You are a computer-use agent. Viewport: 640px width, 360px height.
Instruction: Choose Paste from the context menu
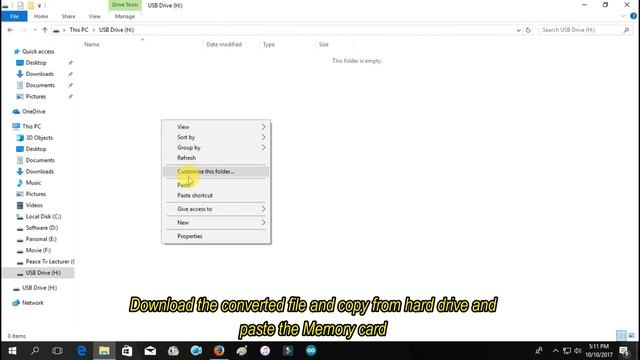(x=216, y=185)
